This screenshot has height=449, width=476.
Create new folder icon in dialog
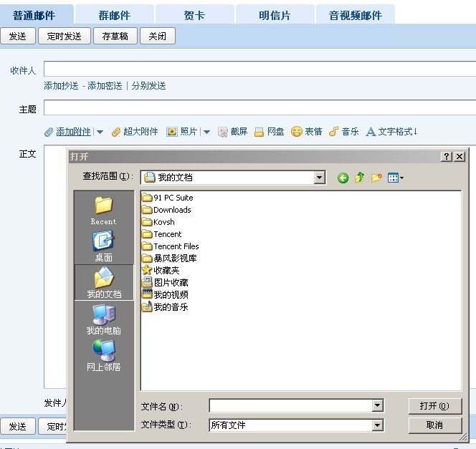tap(376, 178)
